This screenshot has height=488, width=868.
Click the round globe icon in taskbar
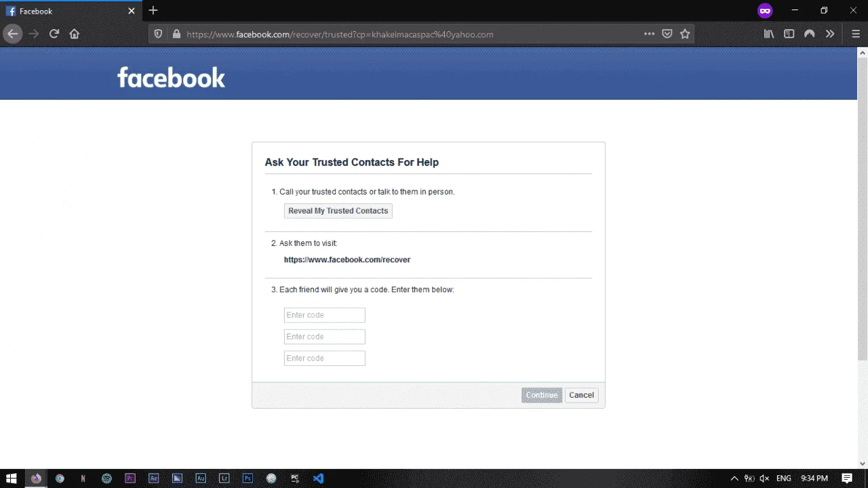tap(271, 479)
